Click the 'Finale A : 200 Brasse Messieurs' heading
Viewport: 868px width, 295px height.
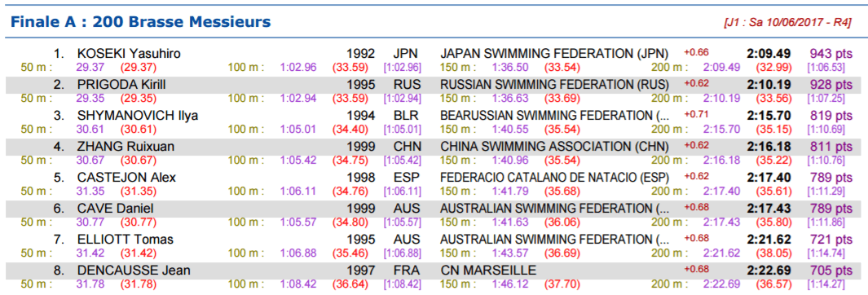141,22
